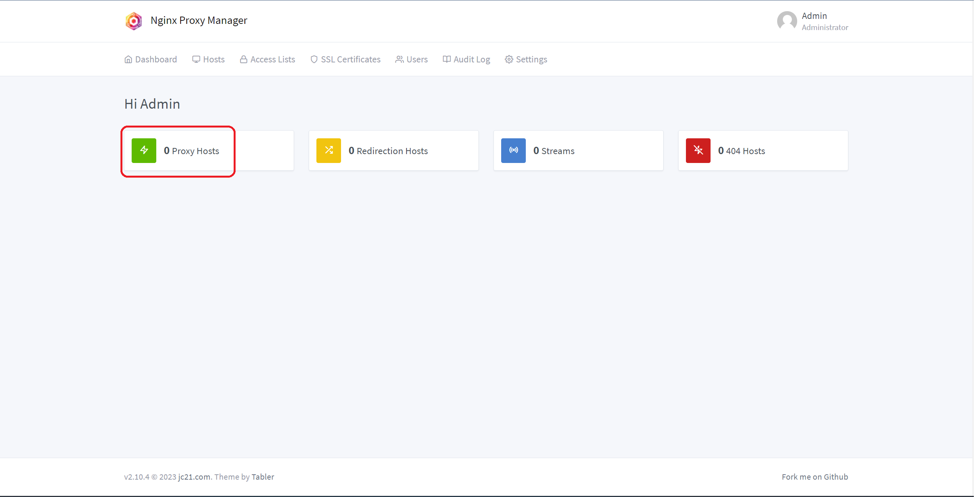
Task: Click the Fork me on Github link
Action: point(815,477)
